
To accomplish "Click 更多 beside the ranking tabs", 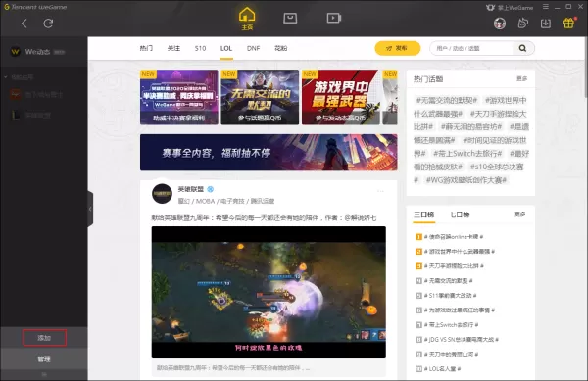I will (520, 214).
